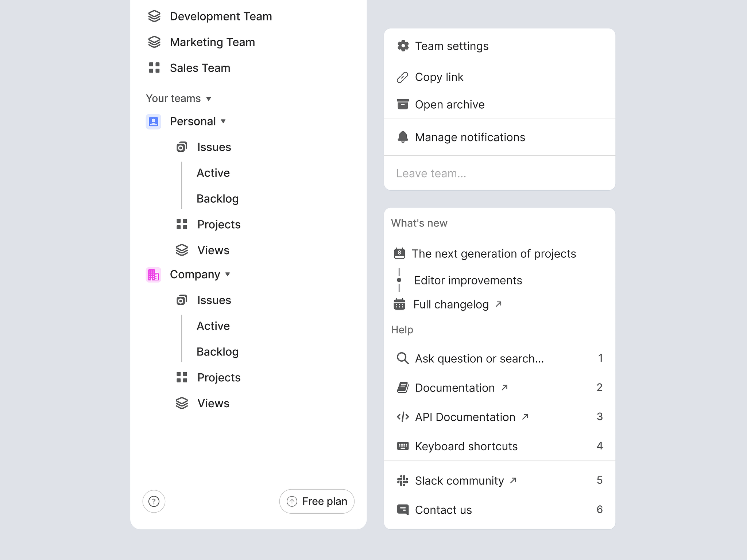Click the keyboard icon beside Keyboard shortcuts
The width and height of the screenshot is (747, 560).
click(x=403, y=446)
